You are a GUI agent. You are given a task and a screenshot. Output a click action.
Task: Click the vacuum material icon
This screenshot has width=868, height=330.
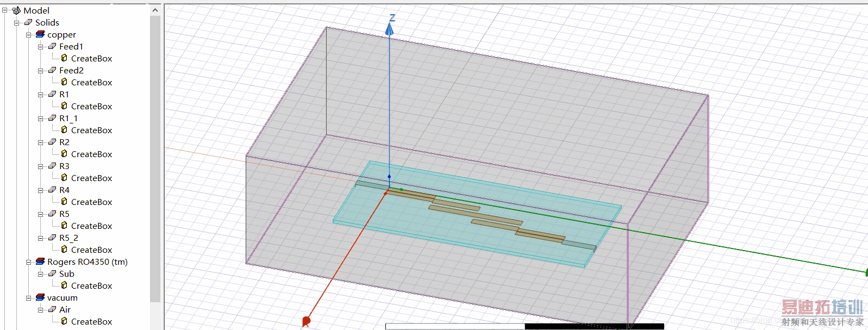pos(40,297)
